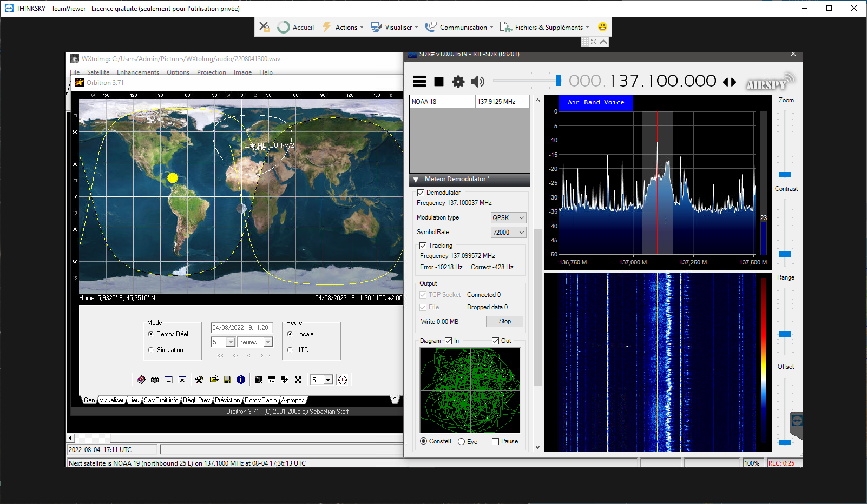Open the Modulation type QPSK dropdown

pos(509,218)
